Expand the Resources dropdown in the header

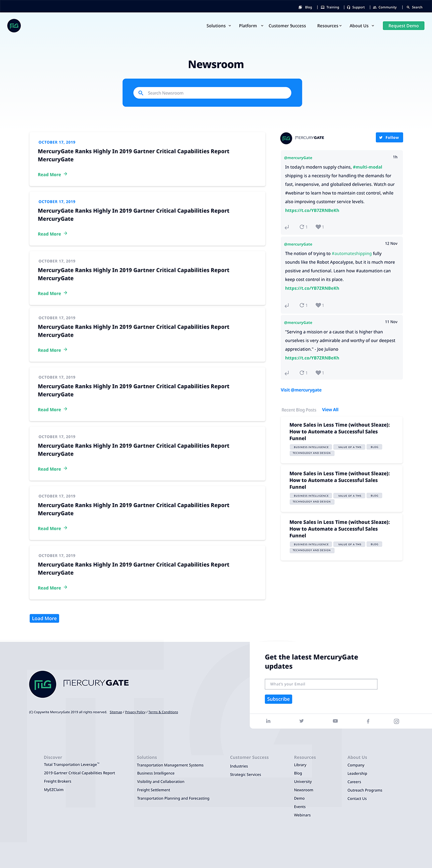[x=329, y=26]
